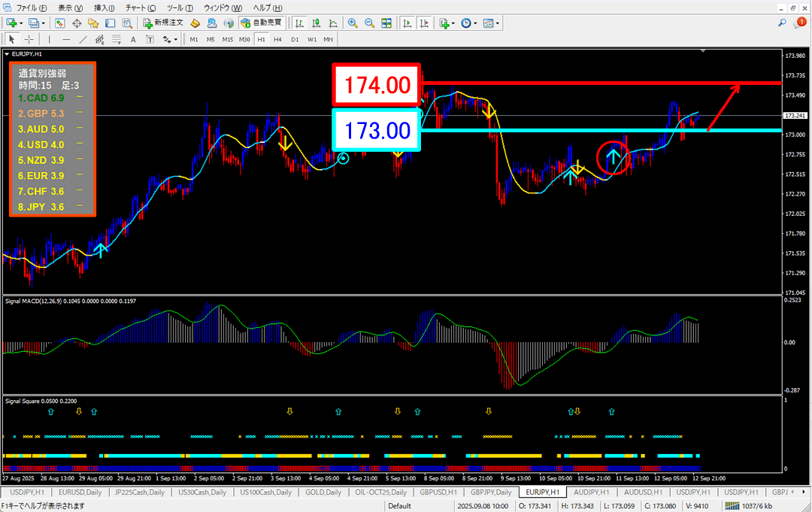Open the search magnifier at top right

point(782,23)
